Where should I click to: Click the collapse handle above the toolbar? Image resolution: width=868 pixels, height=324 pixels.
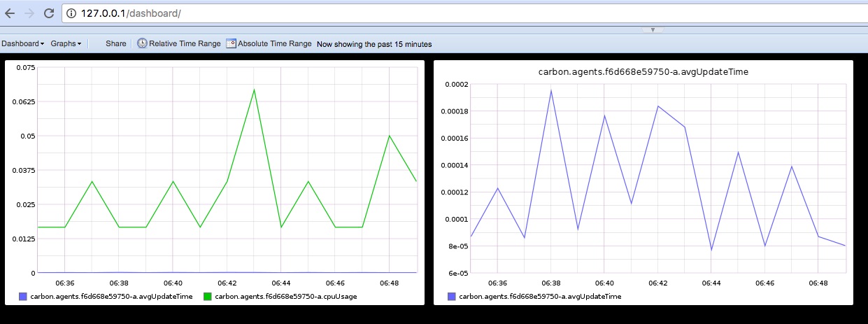tap(653, 30)
